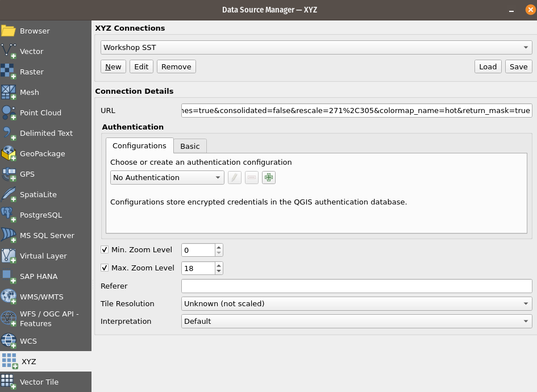This screenshot has height=392, width=537.
Task: Open the Mesh source page
Action: 45,92
